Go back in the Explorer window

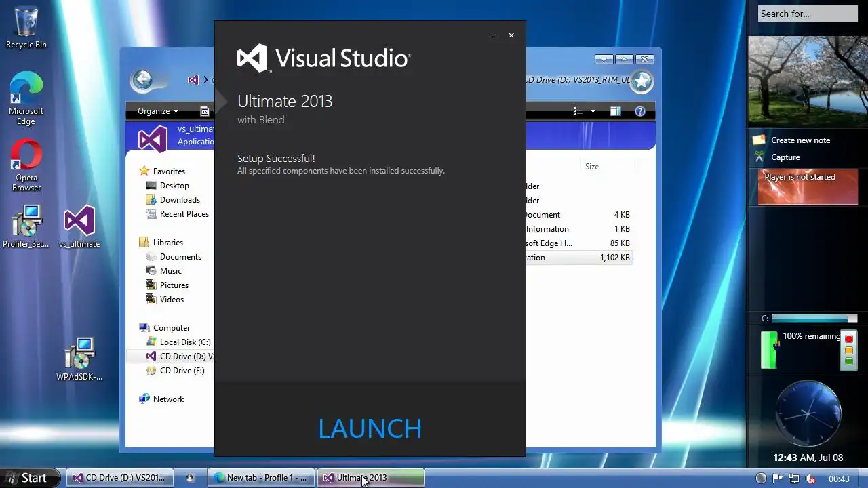142,80
